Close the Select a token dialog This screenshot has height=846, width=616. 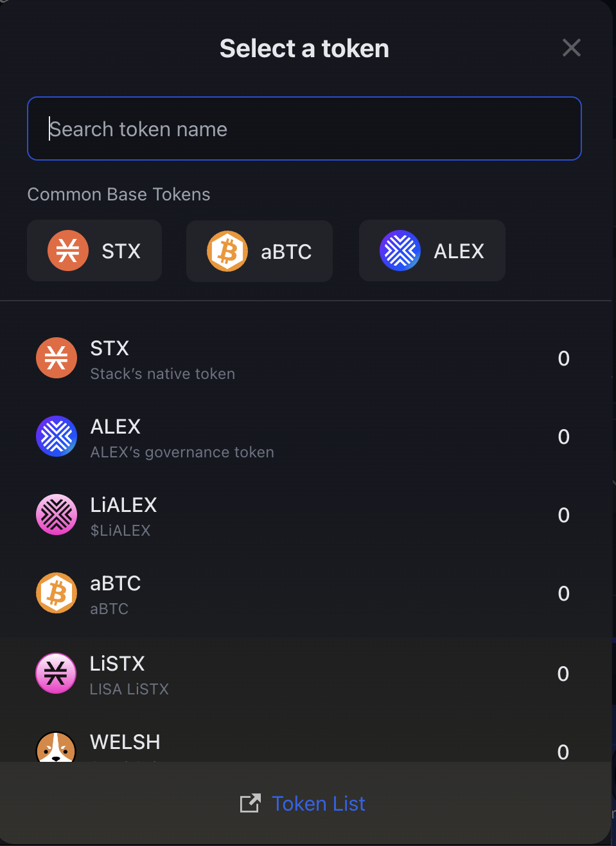point(572,48)
